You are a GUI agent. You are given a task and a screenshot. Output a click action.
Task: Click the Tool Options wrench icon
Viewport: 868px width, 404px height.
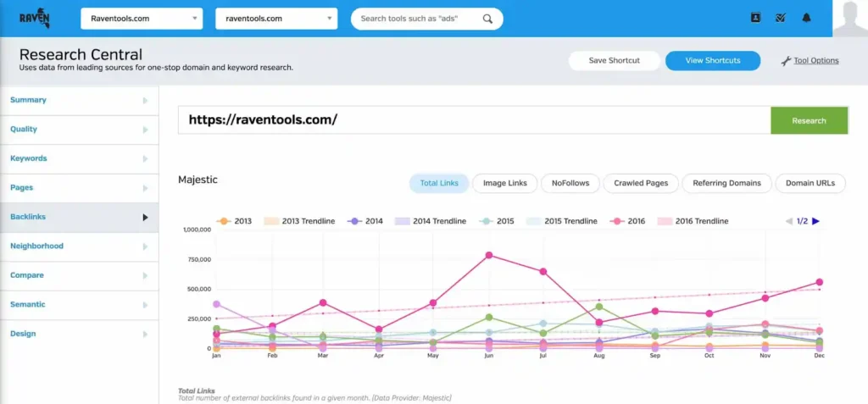click(x=786, y=61)
